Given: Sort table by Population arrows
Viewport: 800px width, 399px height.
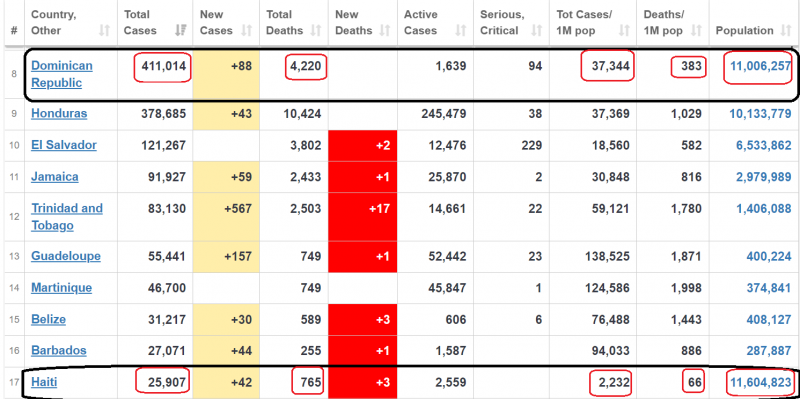Looking at the screenshot, I should coord(786,31).
